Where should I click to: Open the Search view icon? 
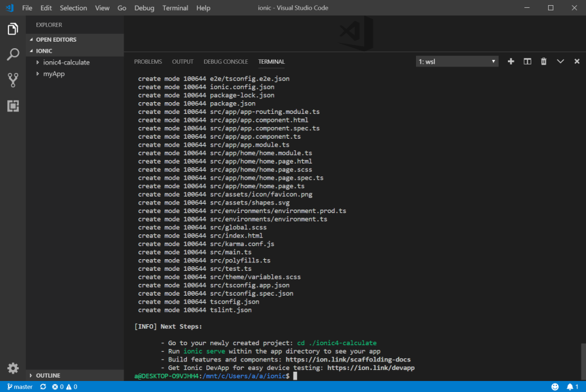click(x=12, y=55)
